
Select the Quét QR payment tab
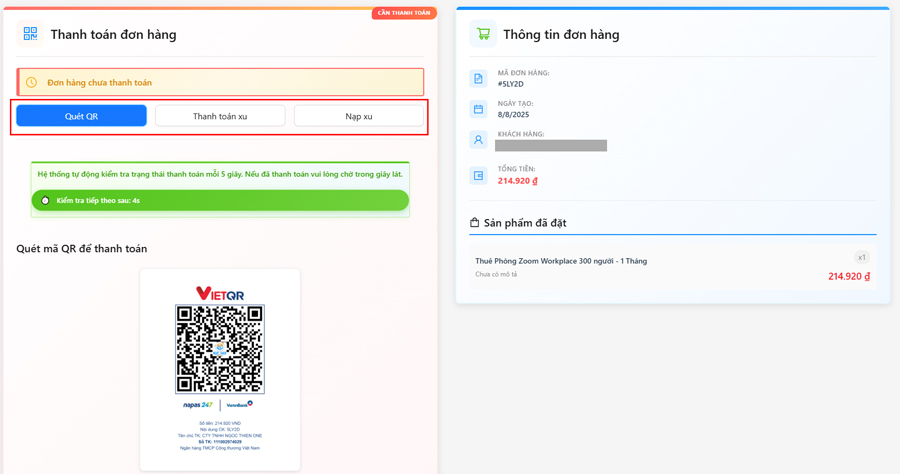click(82, 116)
